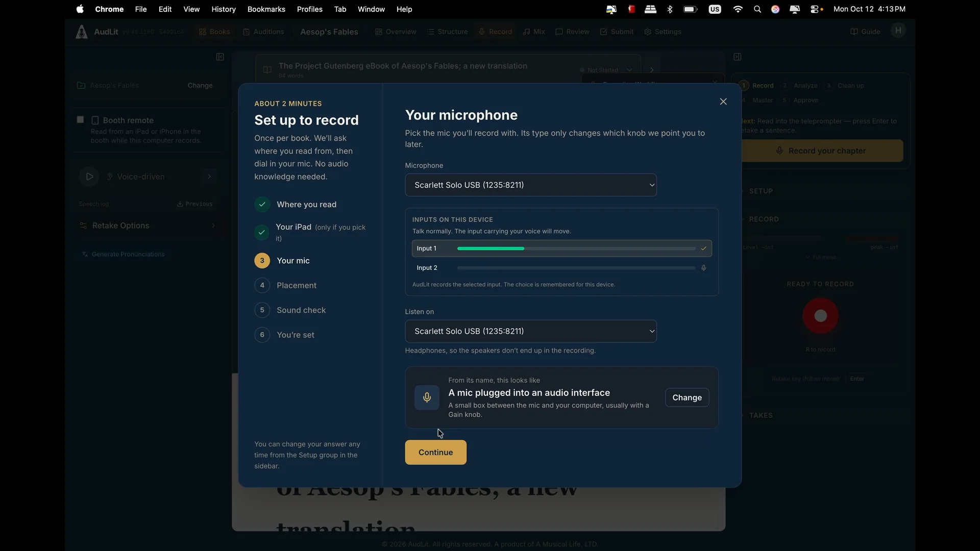Go to the Where you read step
The width and height of the screenshot is (980, 551).
(x=296, y=205)
